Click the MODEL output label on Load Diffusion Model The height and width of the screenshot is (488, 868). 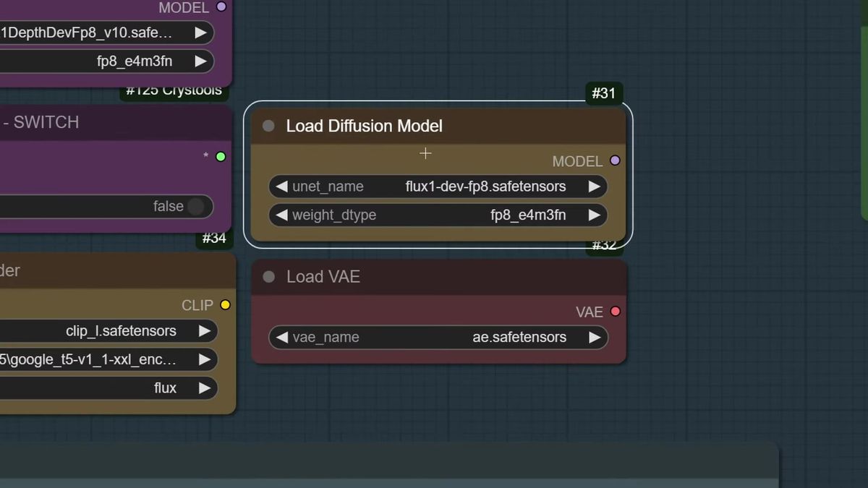(577, 161)
